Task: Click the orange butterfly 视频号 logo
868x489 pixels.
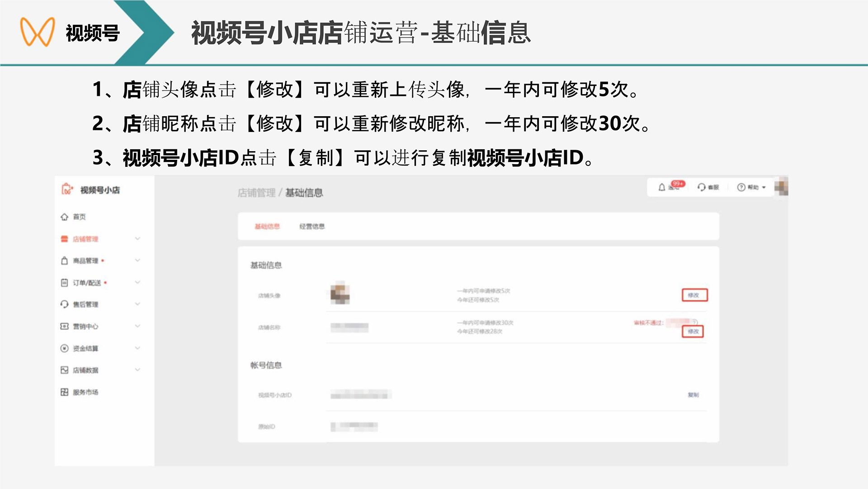Action: click(38, 32)
